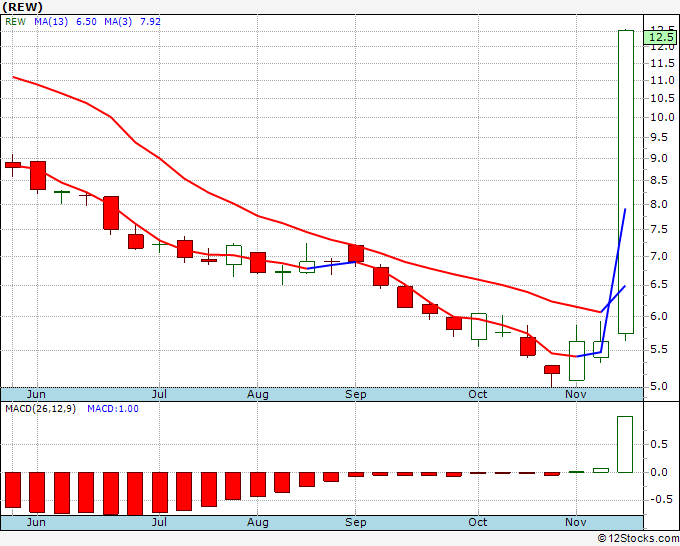Click the lowest red candlestick in late October

click(552, 370)
